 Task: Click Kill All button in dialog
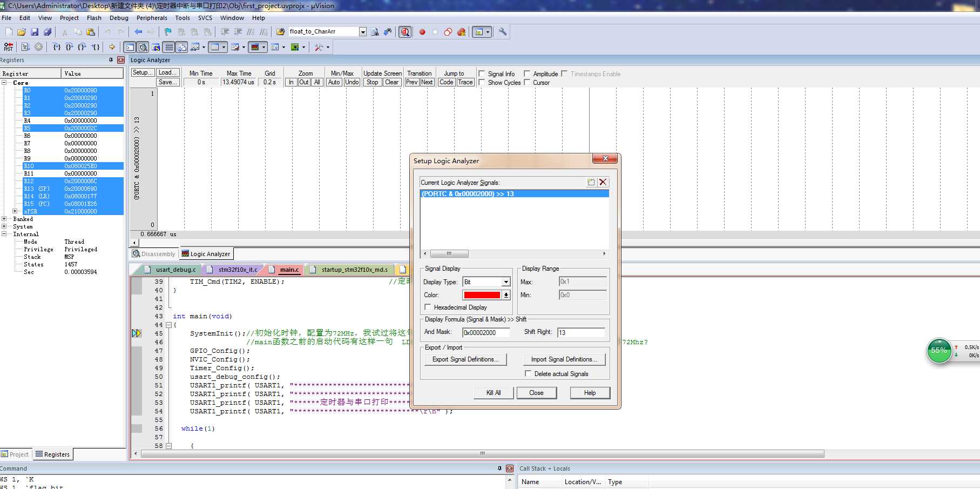(494, 393)
